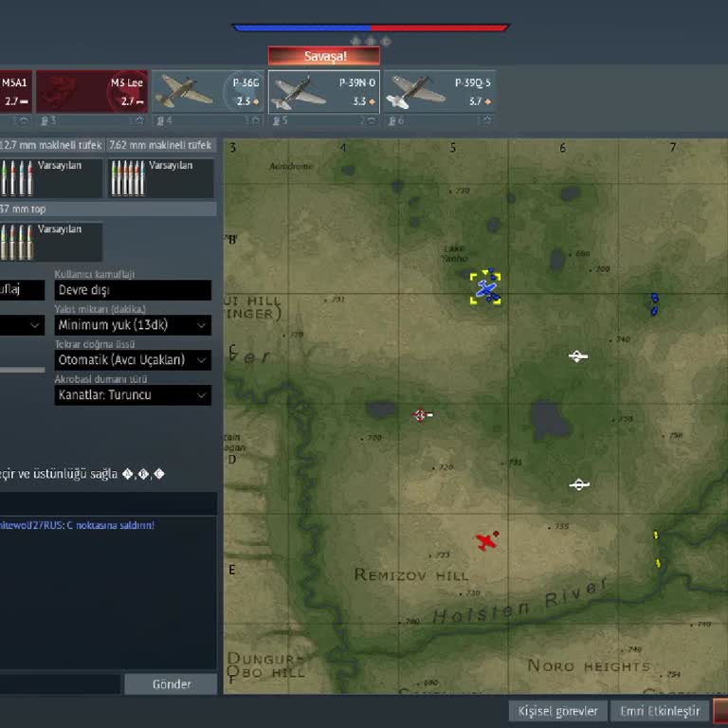Click the slider under the left dropdown
Image resolution: width=728 pixels, height=728 pixels.
[23, 370]
